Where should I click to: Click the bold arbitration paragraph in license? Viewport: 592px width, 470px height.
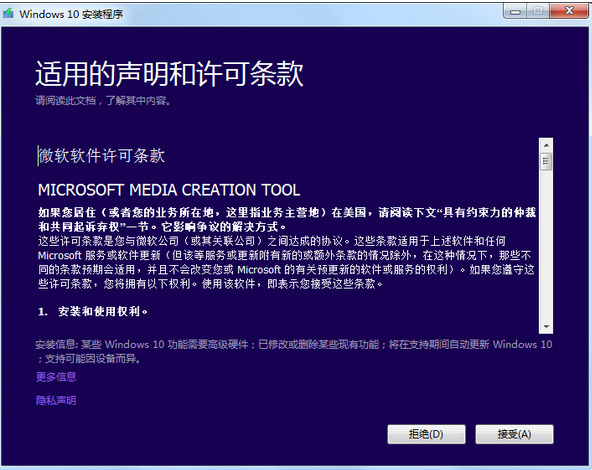point(287,219)
